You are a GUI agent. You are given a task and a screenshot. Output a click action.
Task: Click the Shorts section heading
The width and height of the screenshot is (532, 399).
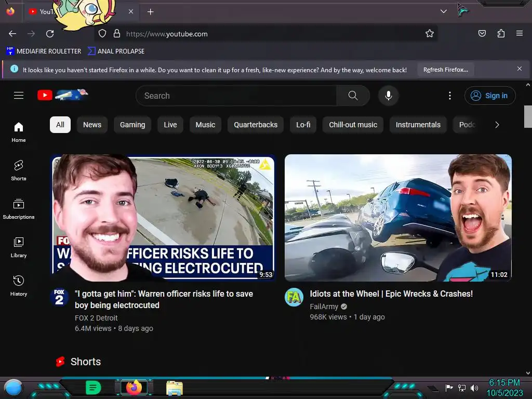pyautogui.click(x=86, y=362)
